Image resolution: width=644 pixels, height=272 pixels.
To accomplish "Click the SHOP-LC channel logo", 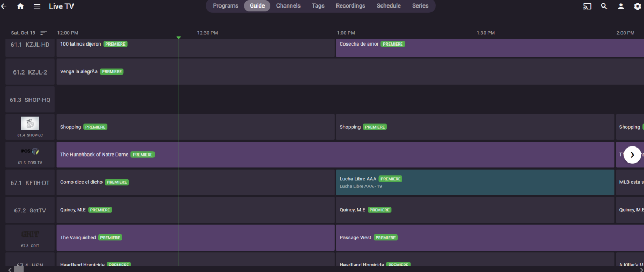I will [30, 124].
